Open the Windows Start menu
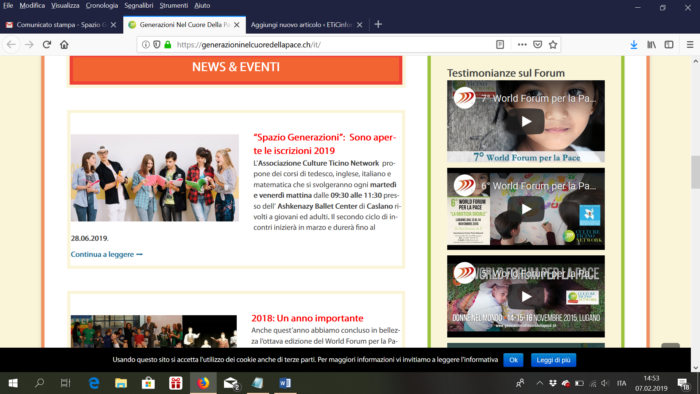Screen dimensions: 700x394 click(13, 383)
